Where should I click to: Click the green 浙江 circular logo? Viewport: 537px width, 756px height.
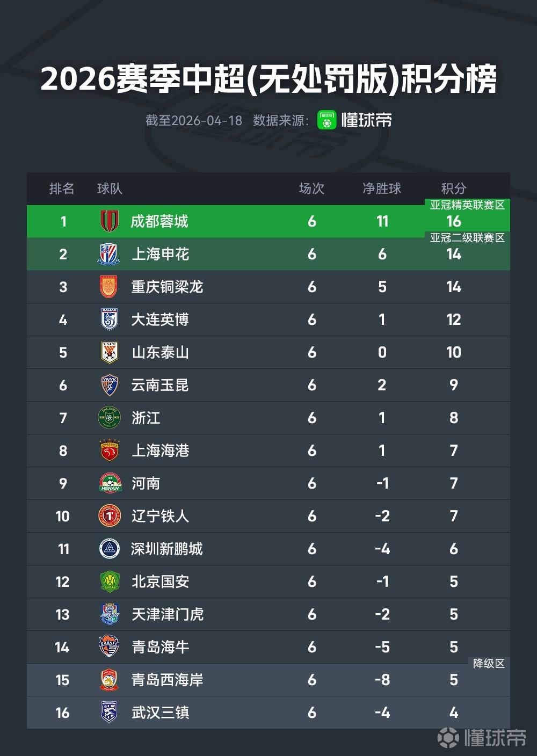[109, 418]
